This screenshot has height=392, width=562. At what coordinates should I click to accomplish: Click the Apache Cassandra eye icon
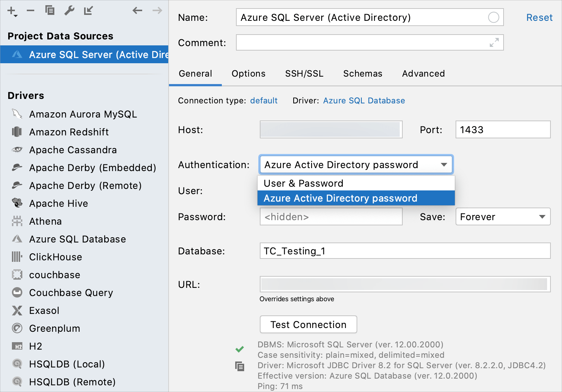click(17, 150)
